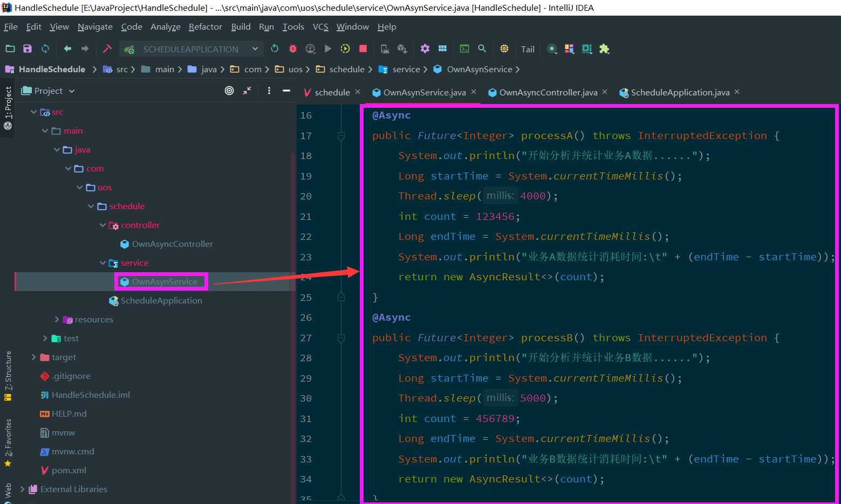Viewport: 841px width, 504px height.
Task: Open the Edit menu
Action: pyautogui.click(x=33, y=26)
